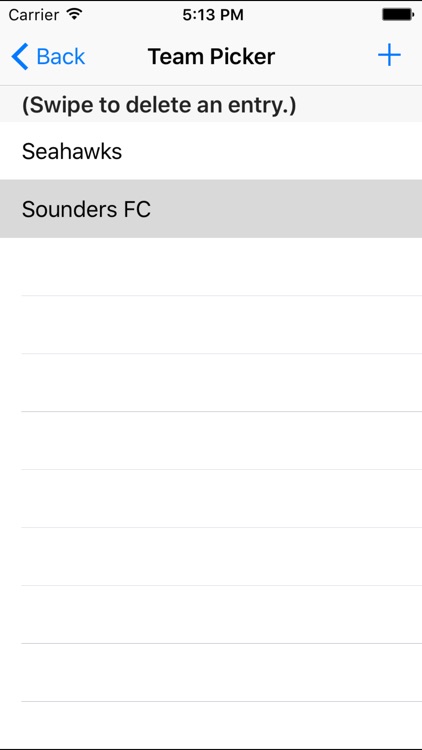Click the Wi-Fi signal icon in status bar
Screen dimensions: 422x750
click(75, 14)
